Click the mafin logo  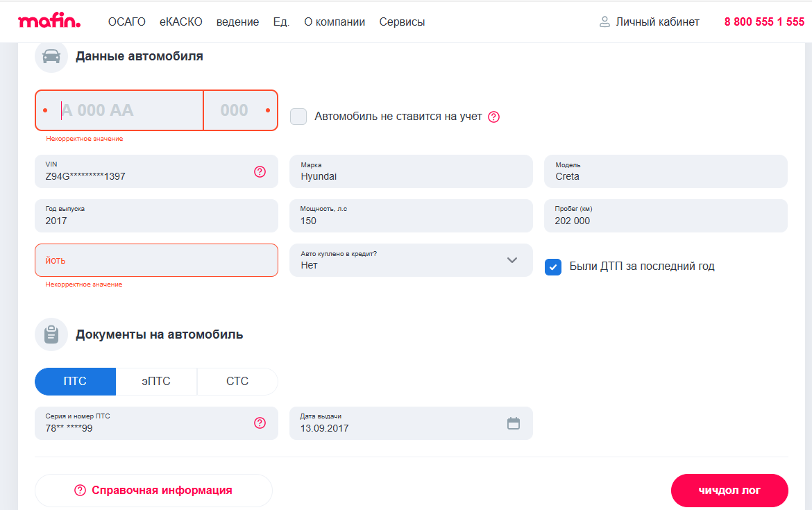49,22
